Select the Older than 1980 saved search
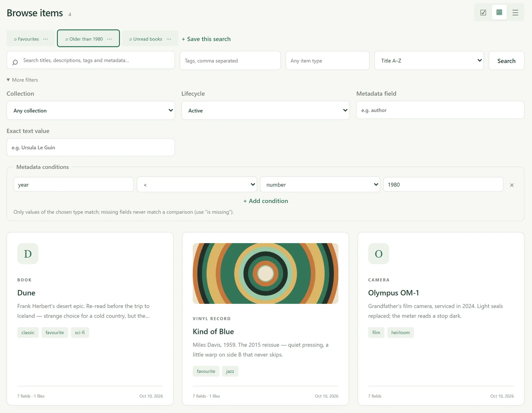The image size is (532, 413). point(84,39)
